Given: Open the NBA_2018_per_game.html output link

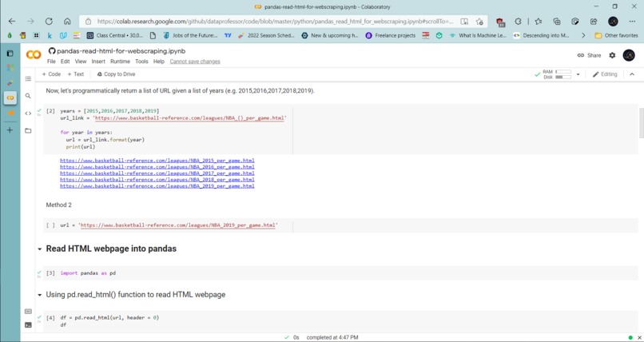Looking at the screenshot, I should pos(157,180).
